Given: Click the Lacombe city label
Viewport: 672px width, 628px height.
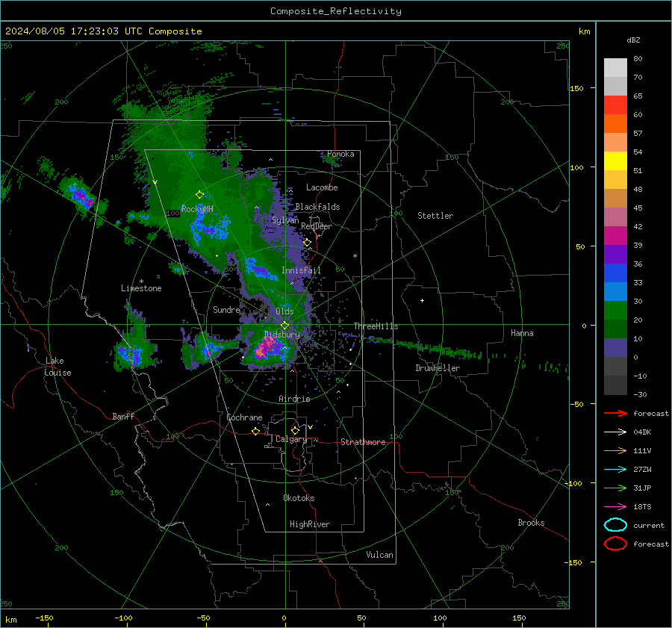Looking at the screenshot, I should pos(322,187).
